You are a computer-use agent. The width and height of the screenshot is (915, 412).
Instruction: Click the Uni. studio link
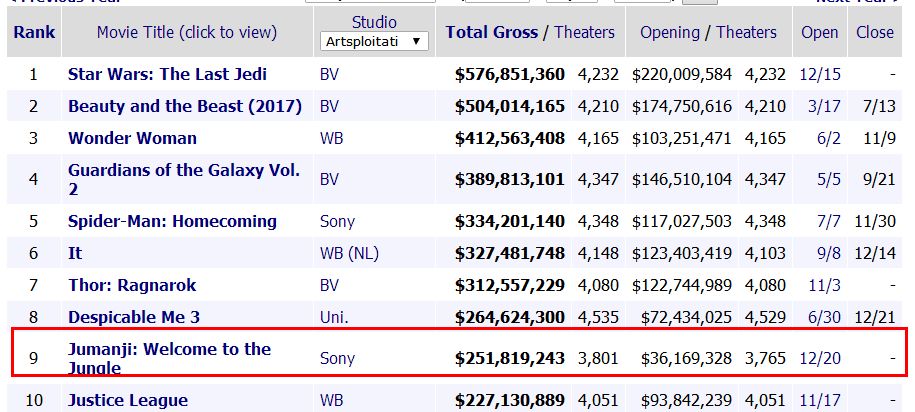point(334,317)
